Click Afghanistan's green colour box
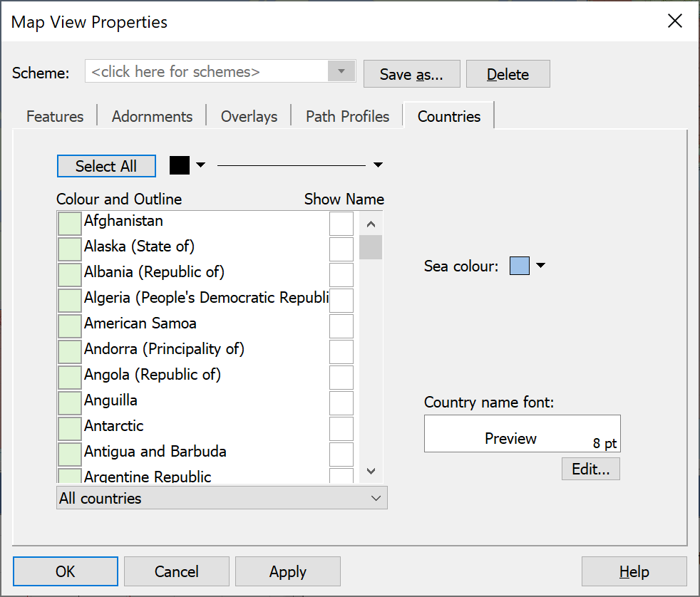700x597 pixels. (70, 224)
